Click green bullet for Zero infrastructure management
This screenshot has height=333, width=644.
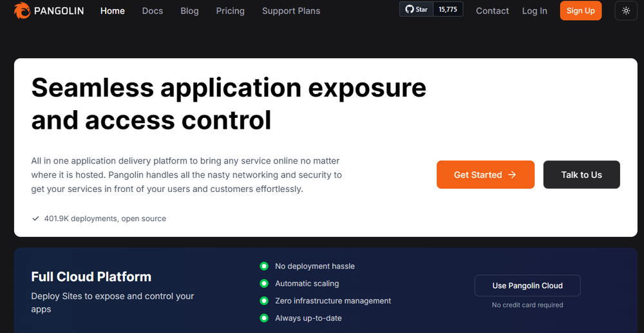[263, 301]
